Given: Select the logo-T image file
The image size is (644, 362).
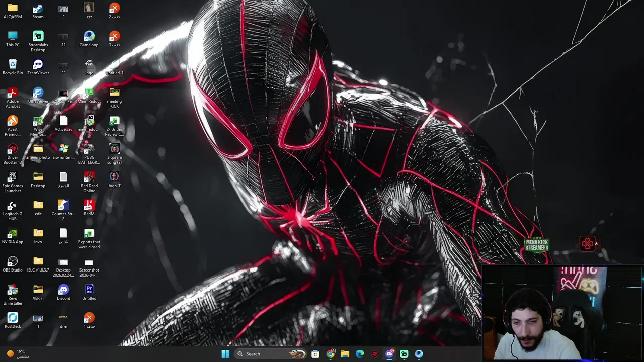Looking at the screenshot, I should [114, 179].
